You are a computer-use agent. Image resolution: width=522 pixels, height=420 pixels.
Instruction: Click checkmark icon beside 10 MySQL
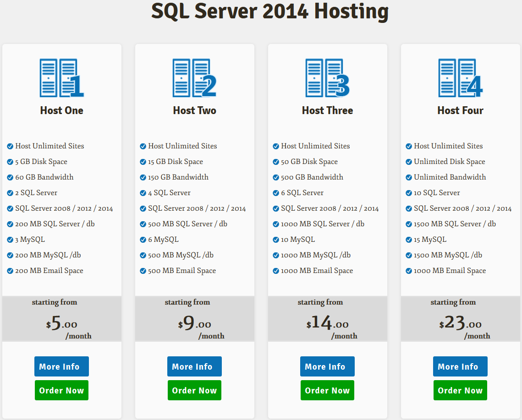pos(275,240)
